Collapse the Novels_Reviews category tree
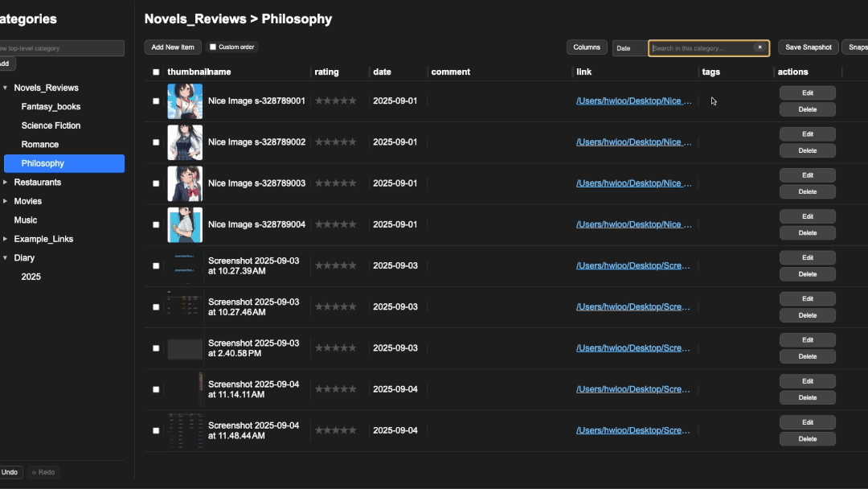This screenshot has height=489, width=868. tap(6, 88)
